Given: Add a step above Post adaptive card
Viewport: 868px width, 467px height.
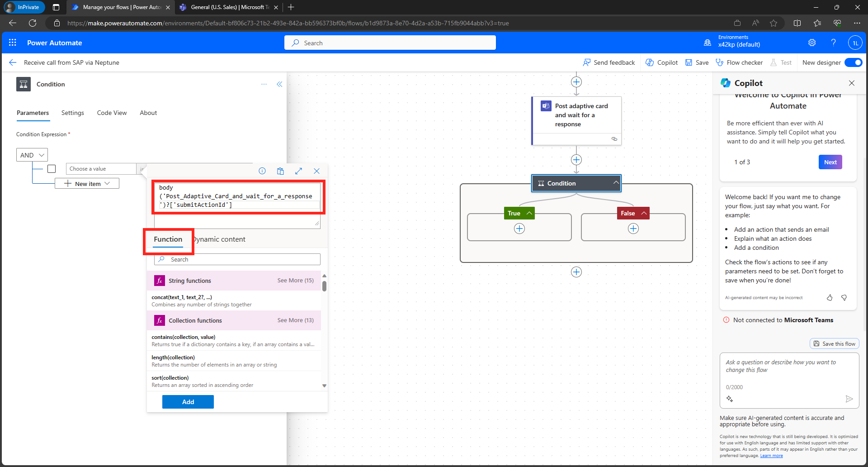Looking at the screenshot, I should pyautogui.click(x=576, y=82).
